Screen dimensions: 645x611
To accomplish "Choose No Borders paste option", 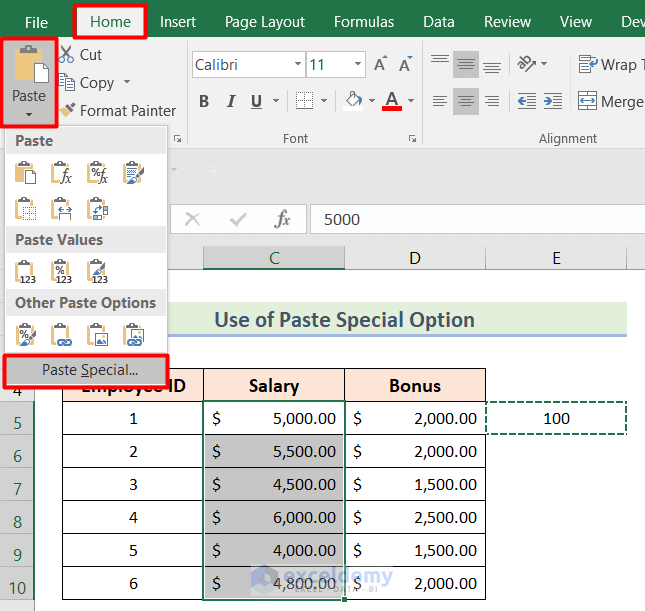I will pyautogui.click(x=26, y=209).
